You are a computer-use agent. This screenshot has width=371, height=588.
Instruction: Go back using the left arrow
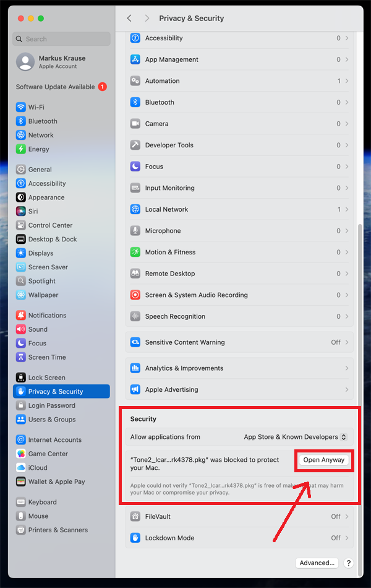[129, 18]
